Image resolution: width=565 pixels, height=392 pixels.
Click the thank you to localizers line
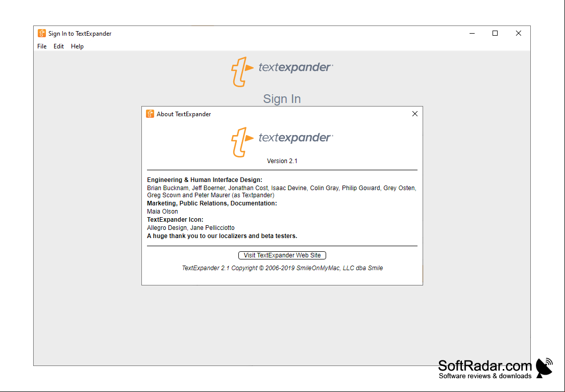(x=222, y=236)
